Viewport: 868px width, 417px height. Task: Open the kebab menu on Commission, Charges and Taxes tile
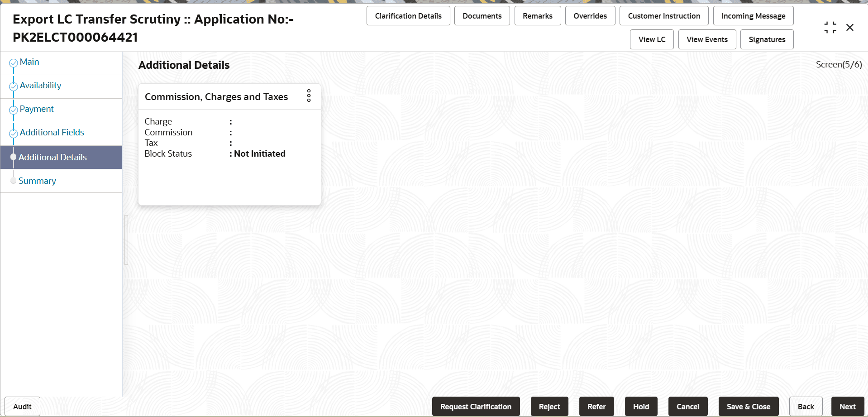(309, 96)
